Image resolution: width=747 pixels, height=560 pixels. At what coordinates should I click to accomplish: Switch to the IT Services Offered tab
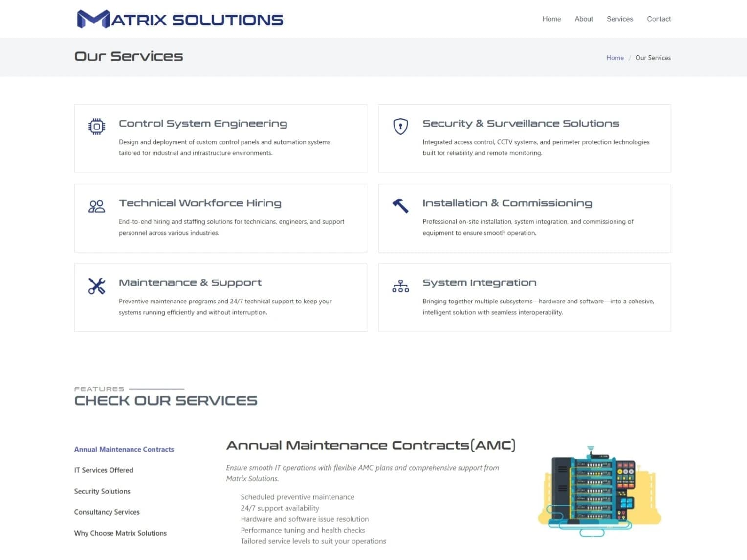104,470
